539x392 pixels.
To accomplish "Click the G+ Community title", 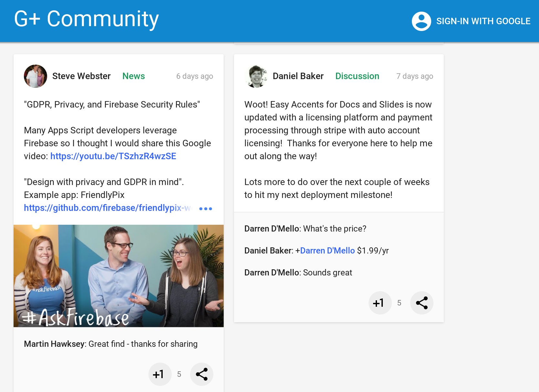I will [86, 19].
